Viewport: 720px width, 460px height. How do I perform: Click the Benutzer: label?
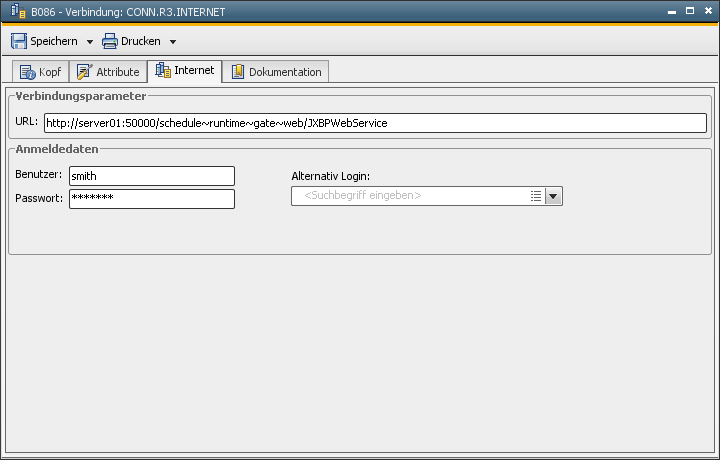coord(39,174)
